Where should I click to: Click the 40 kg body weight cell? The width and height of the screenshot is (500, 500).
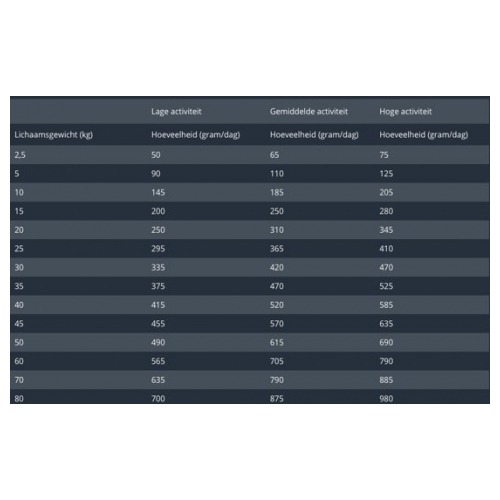pos(19,305)
